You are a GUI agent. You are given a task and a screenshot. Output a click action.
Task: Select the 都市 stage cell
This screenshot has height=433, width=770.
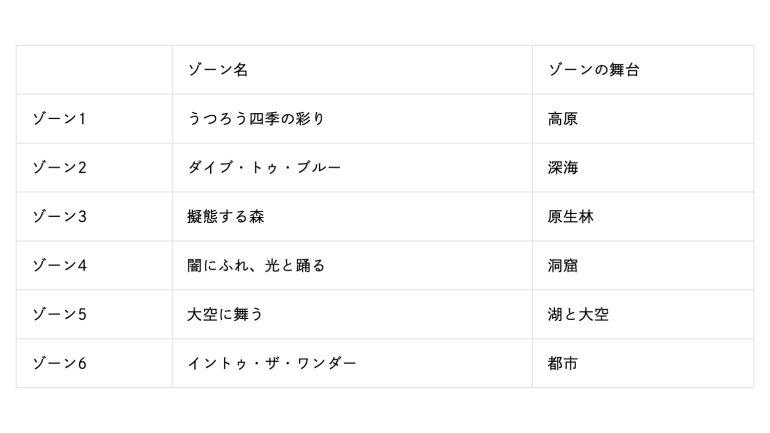coord(563,364)
